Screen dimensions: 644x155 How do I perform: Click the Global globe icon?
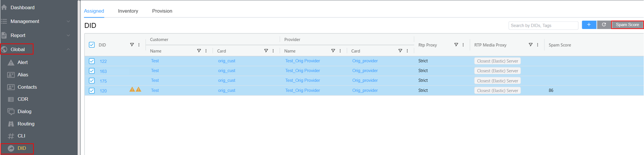(4, 49)
